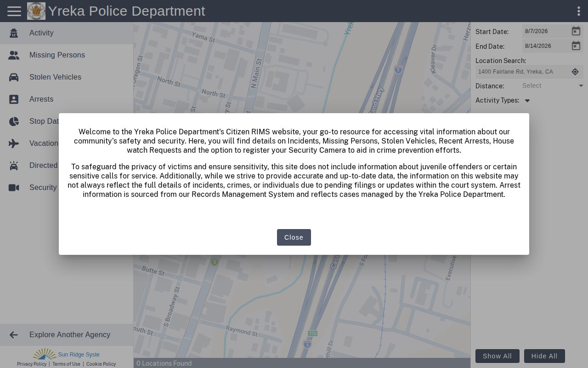Go to the Arrests section

point(67,99)
